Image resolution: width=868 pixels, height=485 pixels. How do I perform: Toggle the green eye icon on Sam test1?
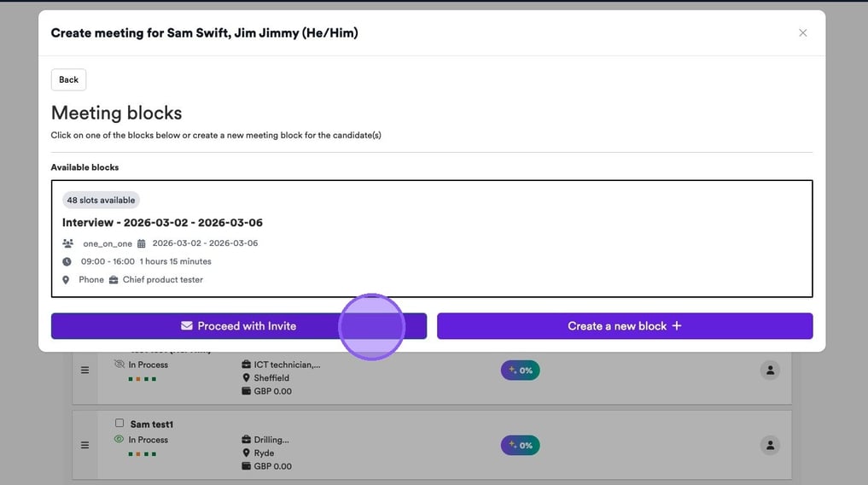click(119, 440)
